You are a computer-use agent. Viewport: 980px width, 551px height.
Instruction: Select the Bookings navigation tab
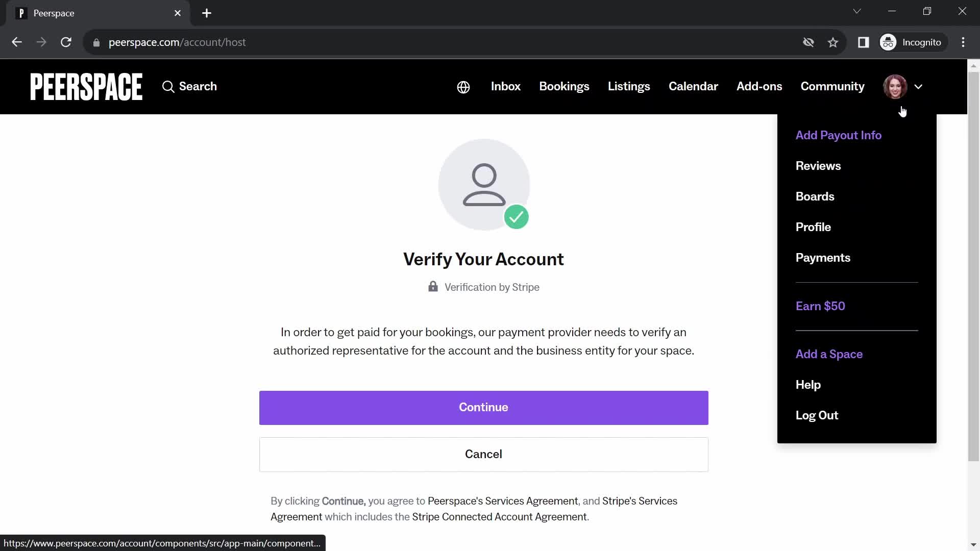[x=564, y=86]
